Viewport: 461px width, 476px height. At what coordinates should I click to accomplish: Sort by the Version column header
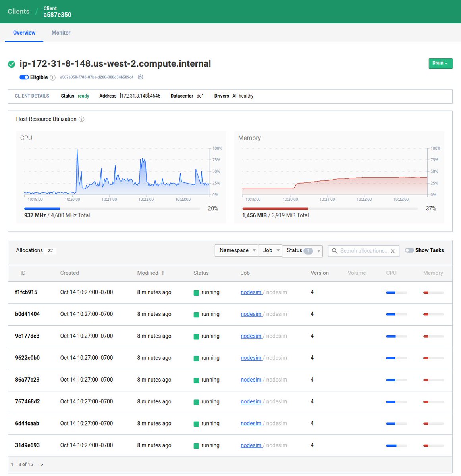coord(320,273)
